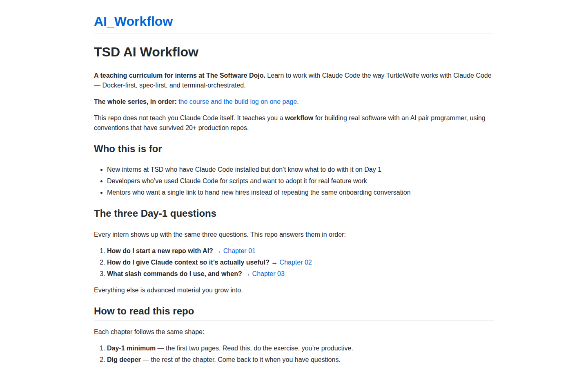The image size is (588, 368).
Task: Follow the Chapter 01 link
Action: tap(239, 251)
